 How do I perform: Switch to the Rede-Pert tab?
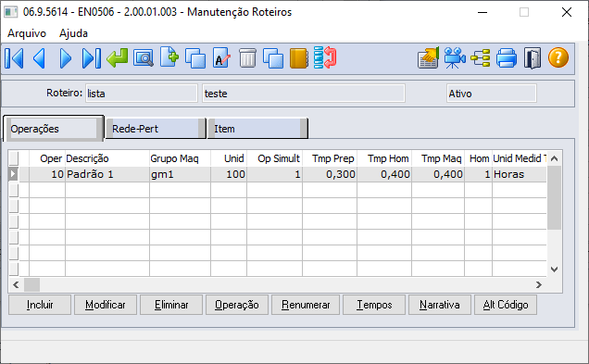(156, 129)
